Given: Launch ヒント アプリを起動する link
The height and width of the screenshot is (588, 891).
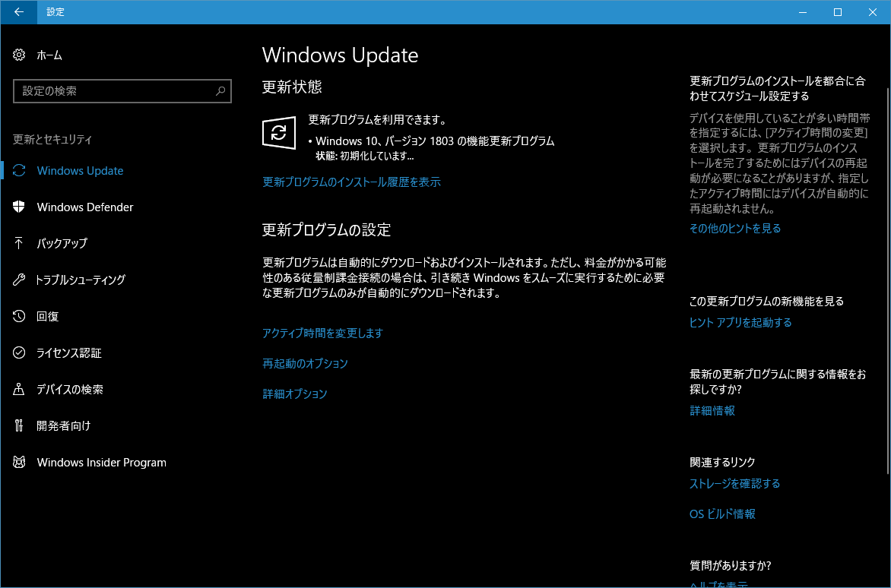Looking at the screenshot, I should click(740, 322).
